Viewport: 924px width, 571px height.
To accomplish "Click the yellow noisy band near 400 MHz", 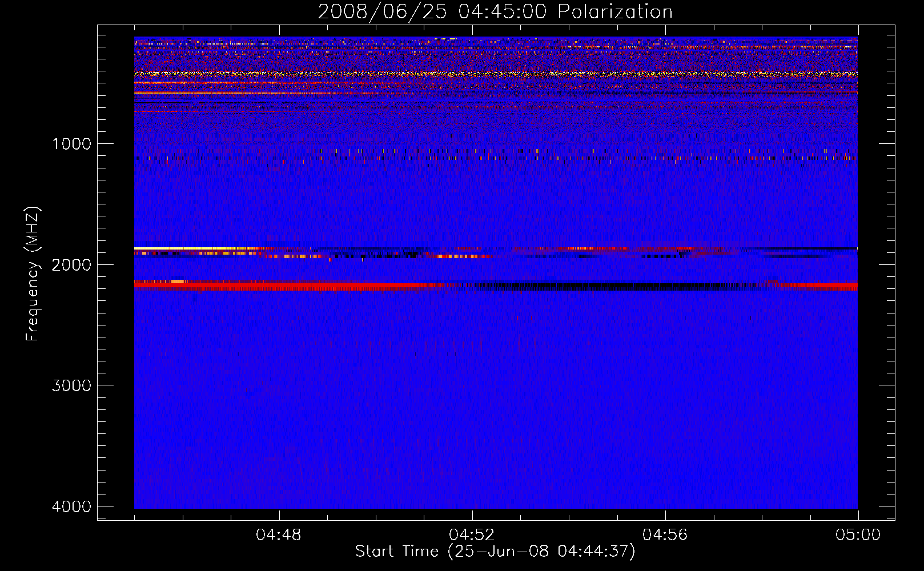I will pos(496,74).
